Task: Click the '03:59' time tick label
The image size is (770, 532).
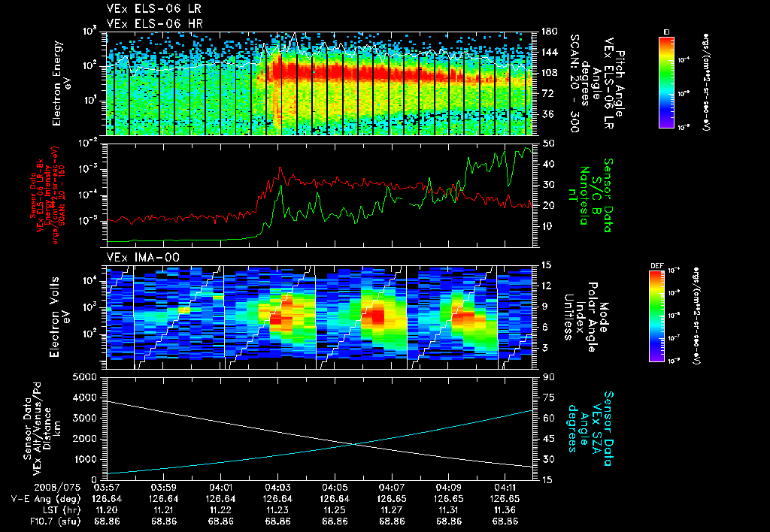Action: 163,488
